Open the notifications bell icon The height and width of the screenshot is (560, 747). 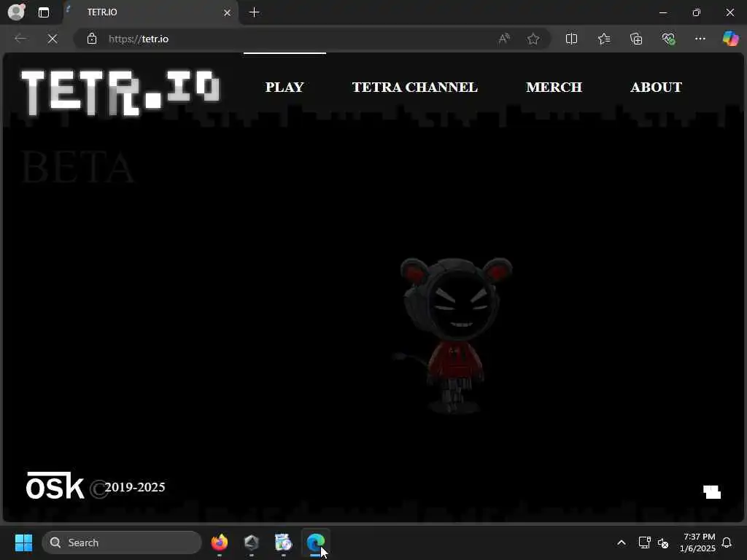point(727,542)
